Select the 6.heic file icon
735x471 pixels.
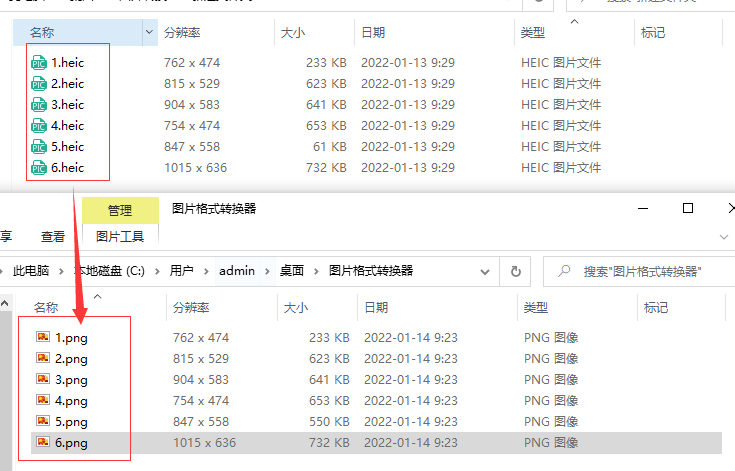(39, 168)
